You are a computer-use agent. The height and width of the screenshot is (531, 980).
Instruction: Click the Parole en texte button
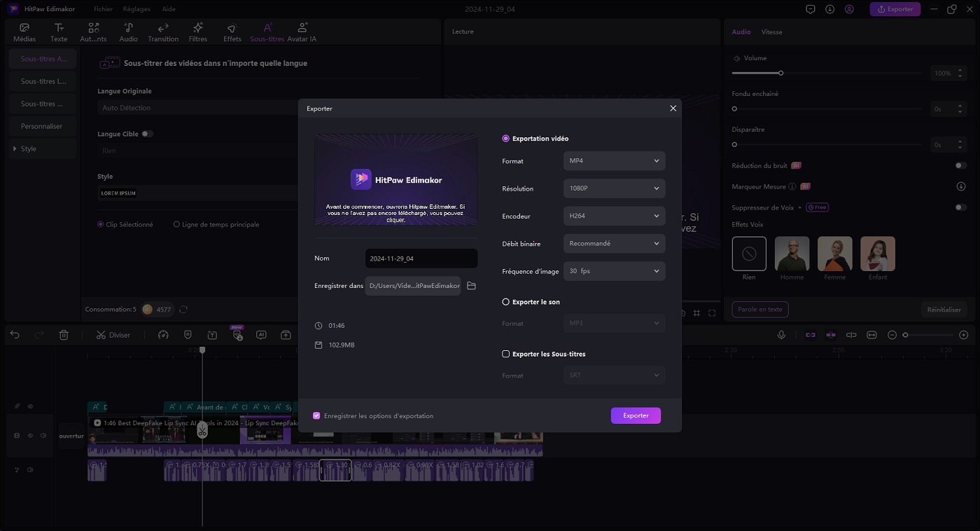(760, 309)
